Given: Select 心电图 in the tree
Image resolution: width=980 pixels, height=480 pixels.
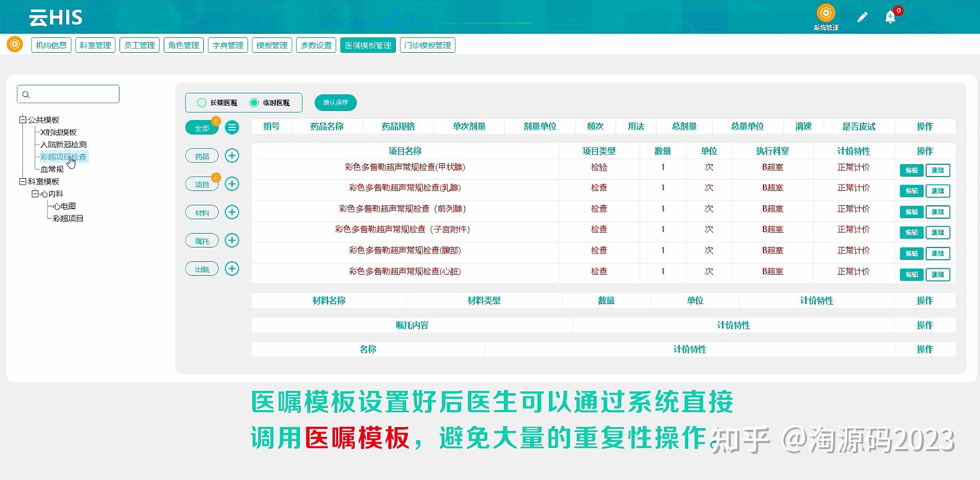Looking at the screenshot, I should [65, 206].
